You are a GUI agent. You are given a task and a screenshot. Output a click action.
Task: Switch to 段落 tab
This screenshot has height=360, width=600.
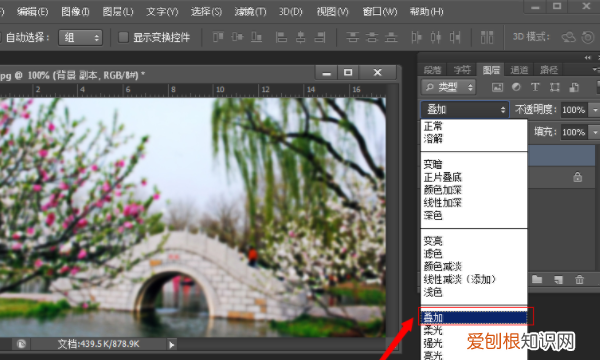pos(432,70)
